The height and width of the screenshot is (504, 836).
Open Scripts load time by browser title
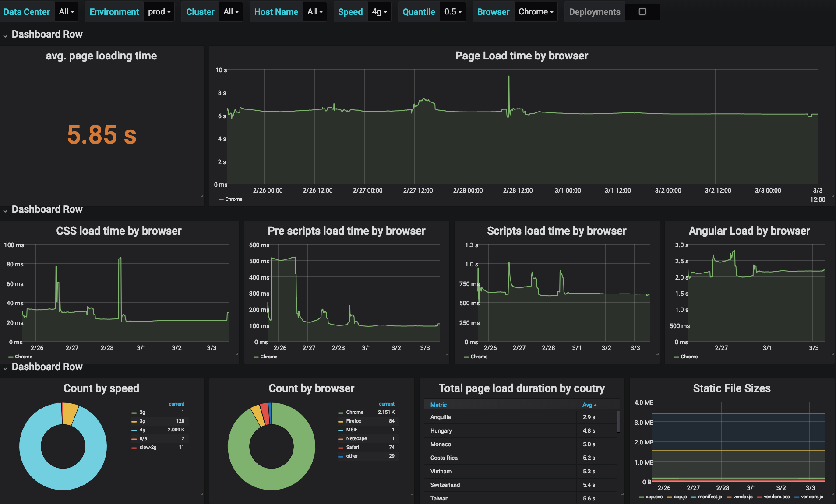coord(557,231)
